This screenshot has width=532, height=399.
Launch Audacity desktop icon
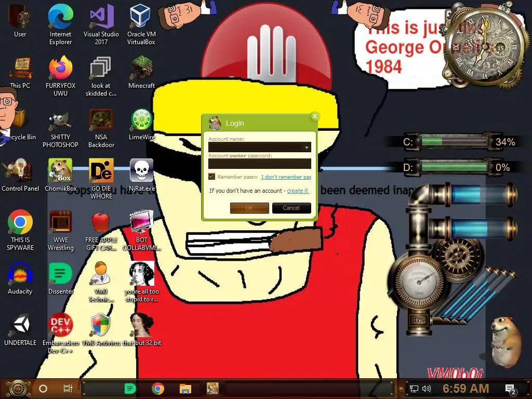[20, 278]
